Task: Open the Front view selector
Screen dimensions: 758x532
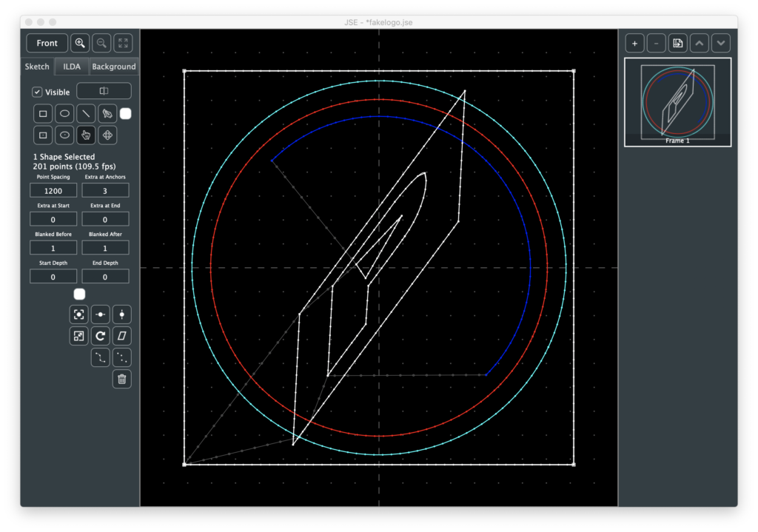Action: [x=47, y=43]
